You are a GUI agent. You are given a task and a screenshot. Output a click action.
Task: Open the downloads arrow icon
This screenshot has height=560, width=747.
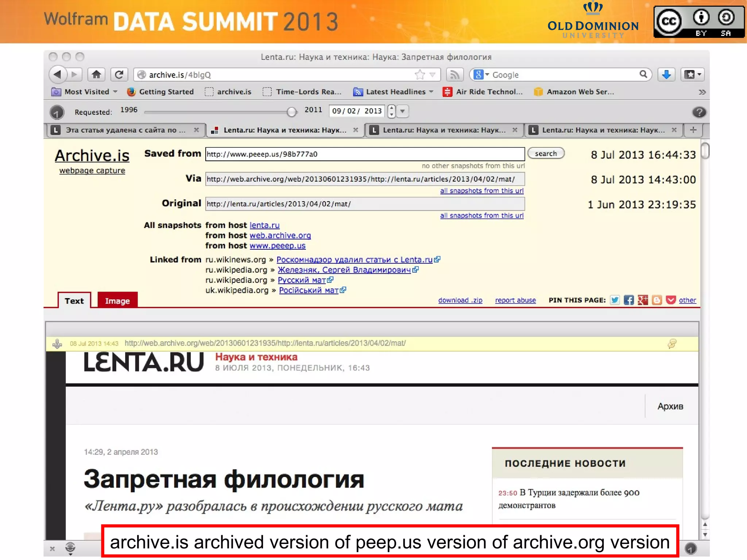coord(666,75)
